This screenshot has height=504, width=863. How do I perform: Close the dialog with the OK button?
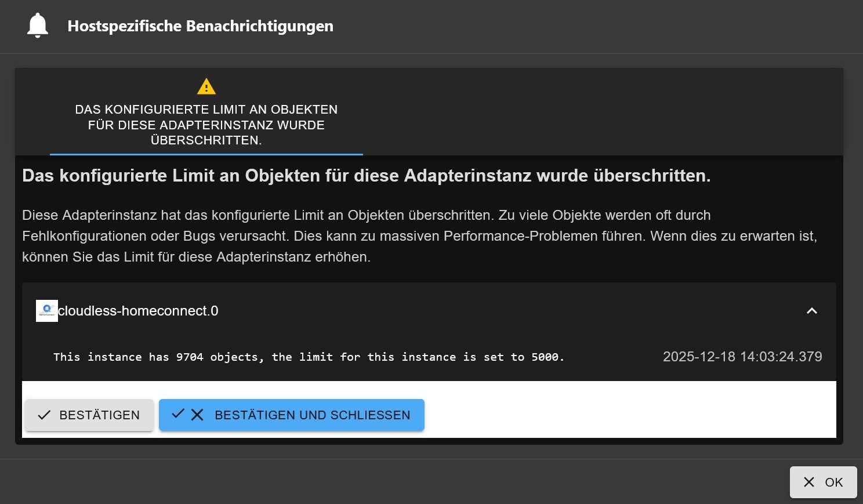823,482
